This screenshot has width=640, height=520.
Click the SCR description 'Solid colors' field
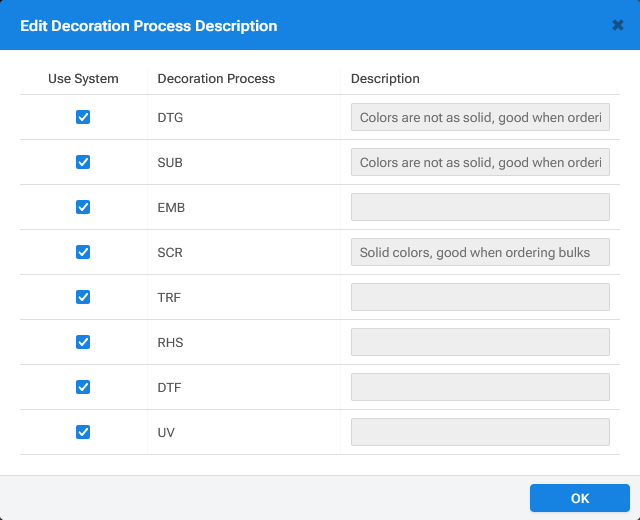point(480,252)
